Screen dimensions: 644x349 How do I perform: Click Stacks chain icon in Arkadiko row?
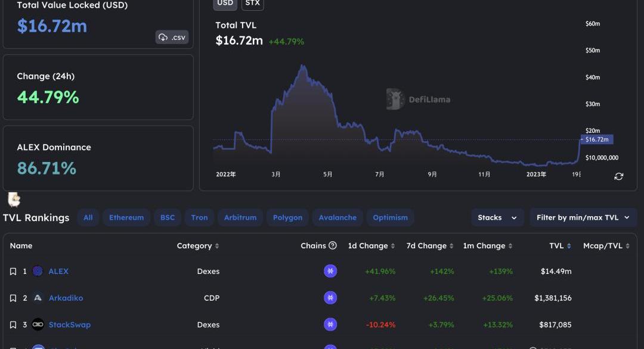330,298
